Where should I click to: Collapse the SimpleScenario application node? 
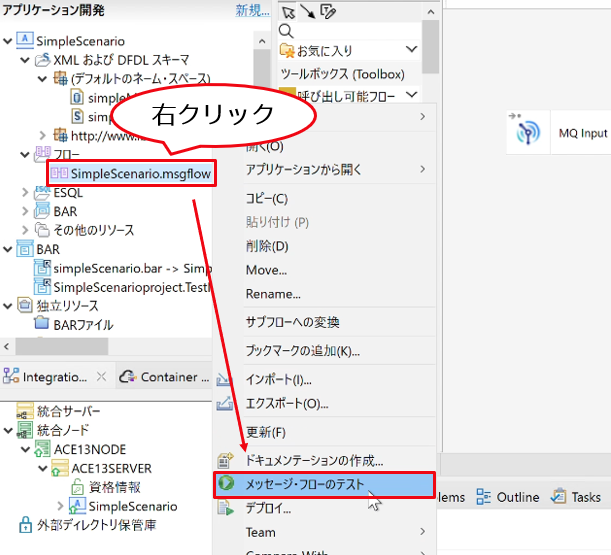click(7, 41)
